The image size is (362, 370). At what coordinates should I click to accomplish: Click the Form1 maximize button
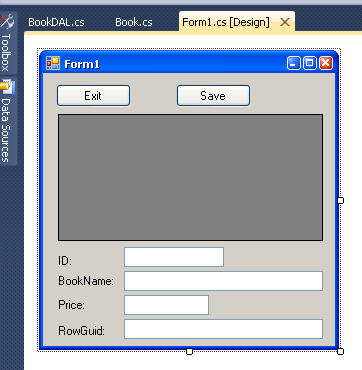(x=310, y=63)
